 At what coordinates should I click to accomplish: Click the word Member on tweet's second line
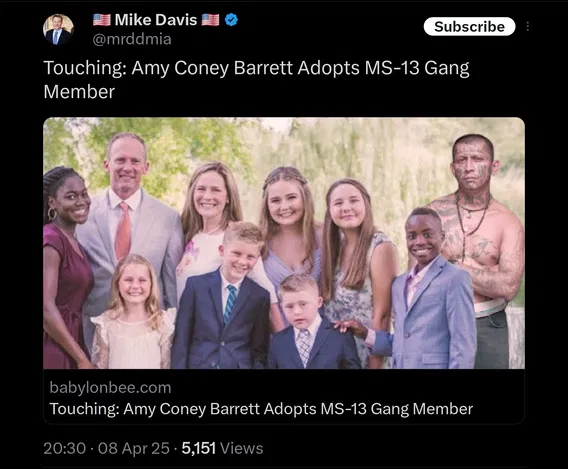(x=79, y=92)
